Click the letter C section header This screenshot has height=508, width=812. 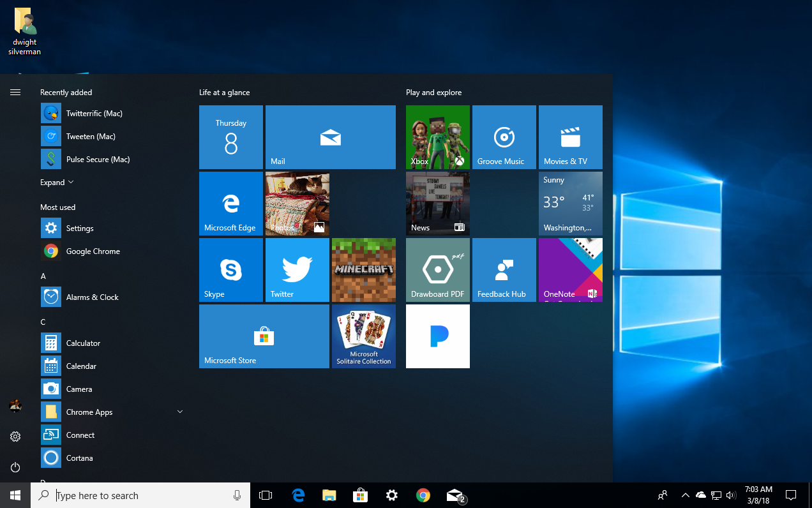pyautogui.click(x=43, y=322)
